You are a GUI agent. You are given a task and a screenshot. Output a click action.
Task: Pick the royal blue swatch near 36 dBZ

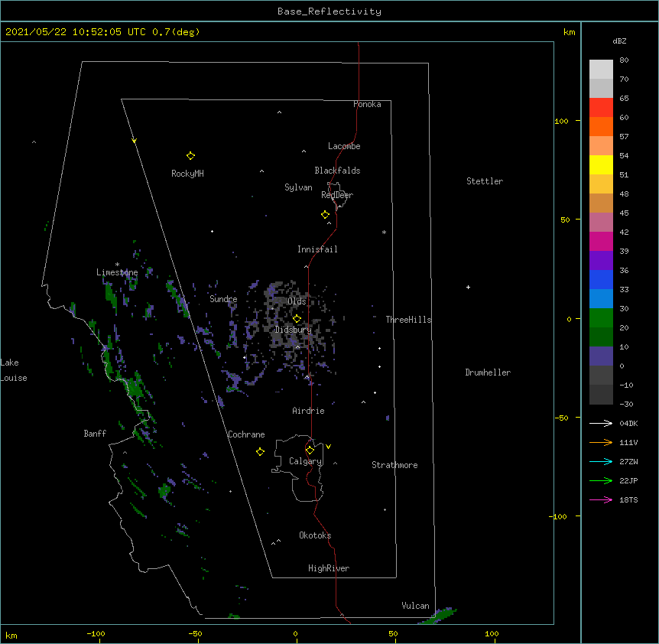click(601, 279)
